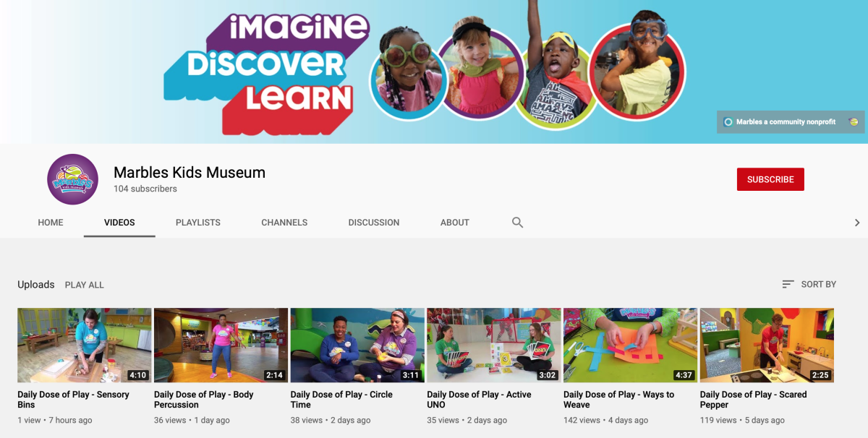Click the title Daily Dose of Play - Active UNO
The image size is (868, 438).
479,400
